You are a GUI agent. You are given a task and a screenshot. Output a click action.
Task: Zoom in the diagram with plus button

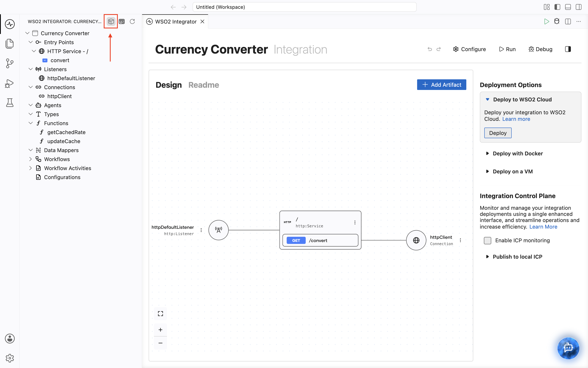[x=160, y=330]
